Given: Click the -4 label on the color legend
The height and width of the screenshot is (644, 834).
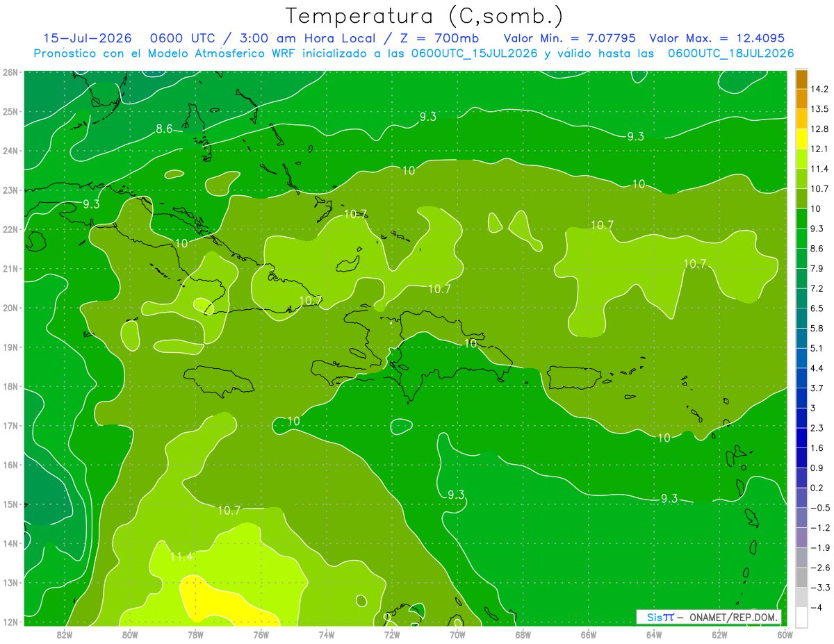Looking at the screenshot, I should (x=817, y=606).
